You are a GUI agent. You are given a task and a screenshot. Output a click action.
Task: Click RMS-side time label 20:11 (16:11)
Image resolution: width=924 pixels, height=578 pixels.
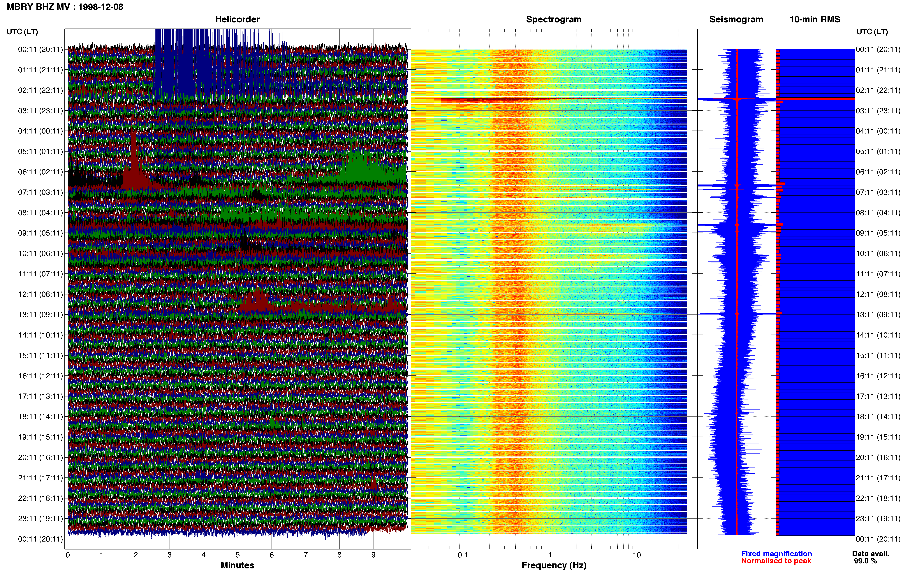coord(878,458)
